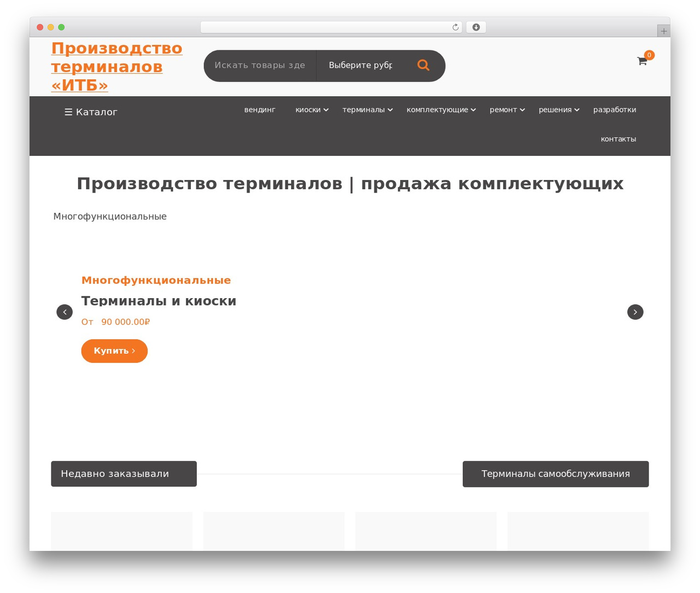Open the разработки menu item
This screenshot has width=700, height=593.
click(615, 109)
